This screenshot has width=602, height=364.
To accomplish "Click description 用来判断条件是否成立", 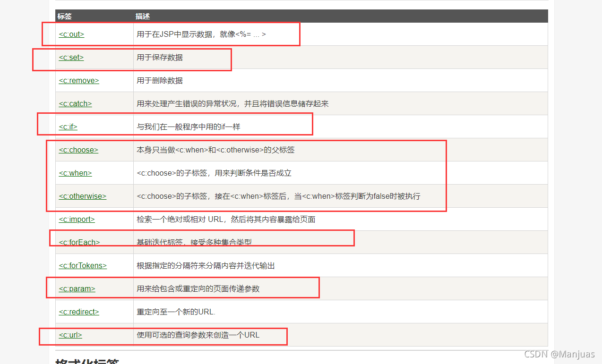I will point(214,173).
